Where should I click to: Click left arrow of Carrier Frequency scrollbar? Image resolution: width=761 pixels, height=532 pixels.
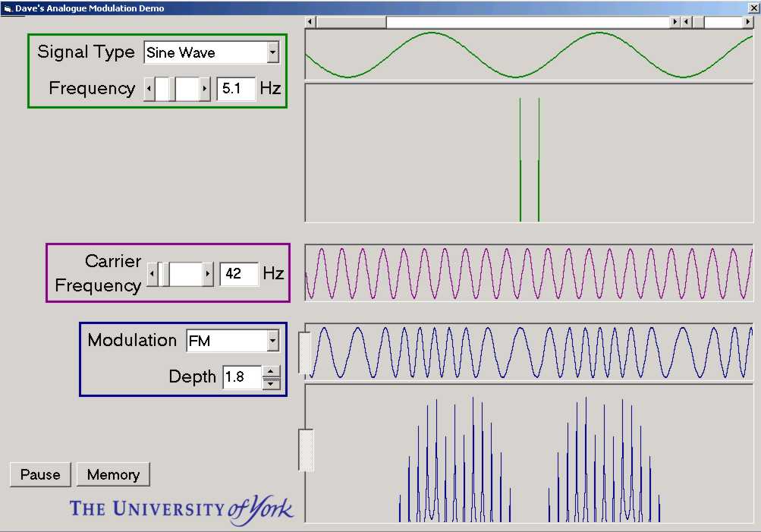(x=153, y=274)
